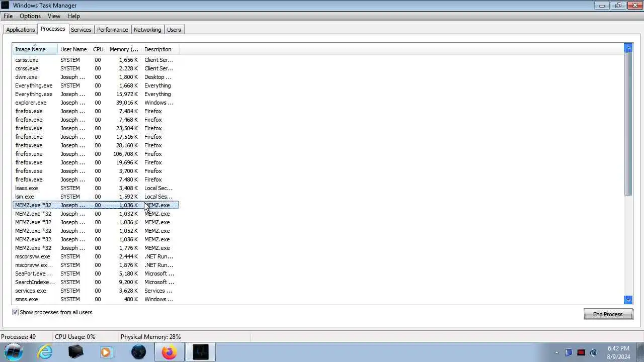
Task: Sort by the User Name column
Action: point(73,49)
